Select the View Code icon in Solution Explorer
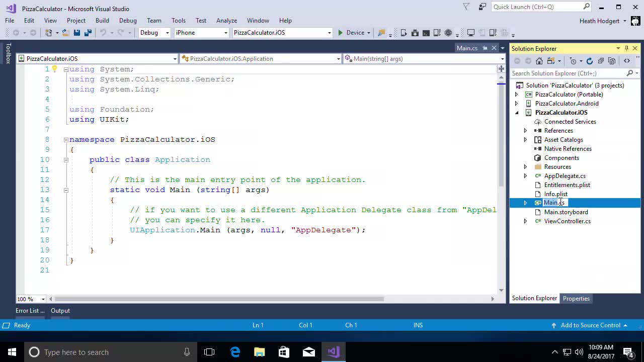The image size is (644, 362). click(x=627, y=60)
